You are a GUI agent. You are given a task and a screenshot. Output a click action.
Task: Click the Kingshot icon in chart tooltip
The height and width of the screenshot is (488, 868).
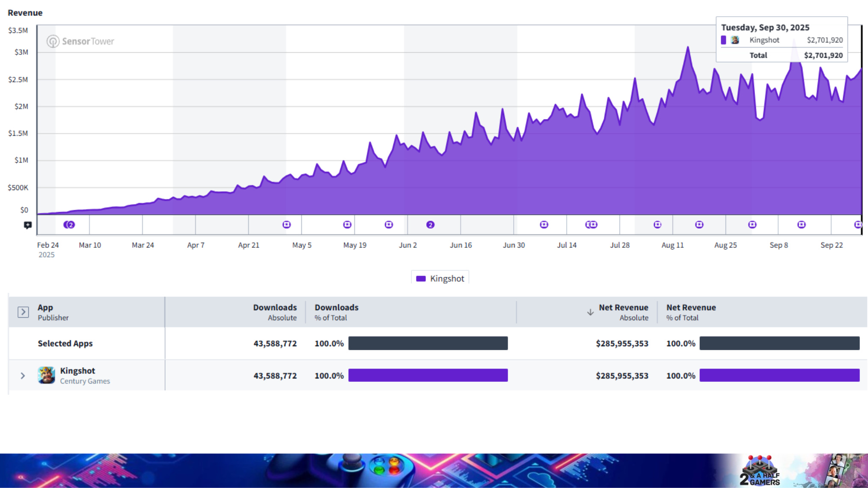click(735, 40)
